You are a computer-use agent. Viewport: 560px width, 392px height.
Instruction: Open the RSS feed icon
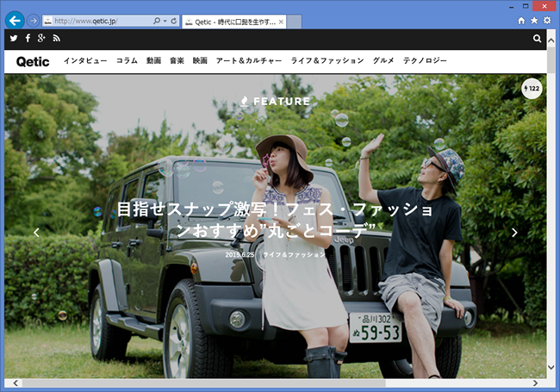[56, 39]
